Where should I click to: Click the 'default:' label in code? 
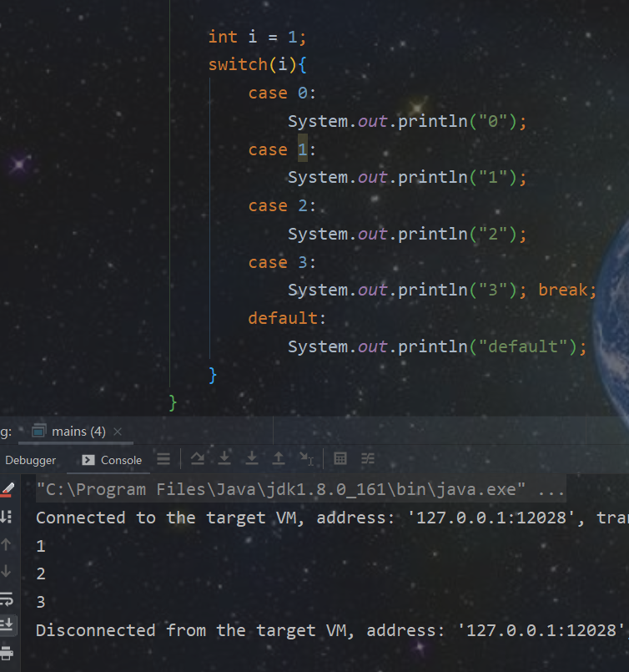(287, 318)
